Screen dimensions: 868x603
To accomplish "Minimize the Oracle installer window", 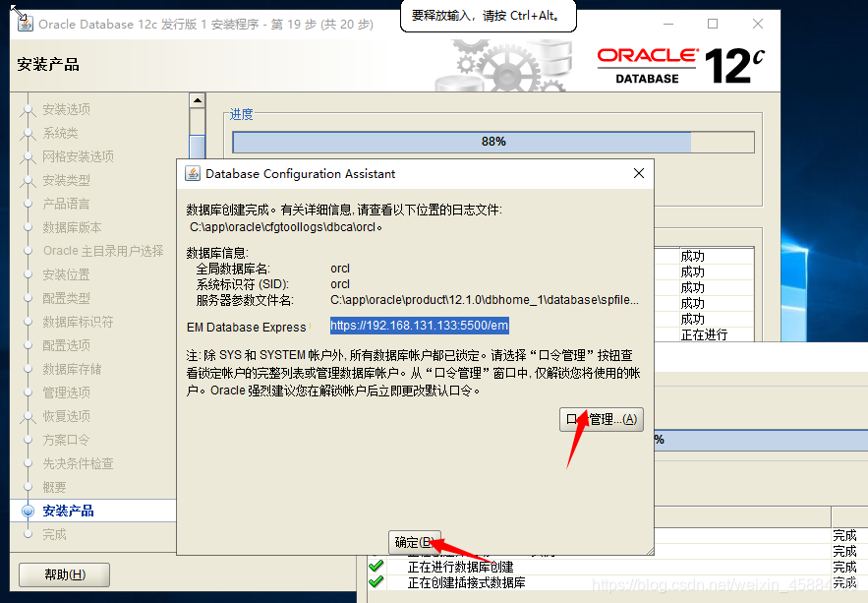I will 668,24.
